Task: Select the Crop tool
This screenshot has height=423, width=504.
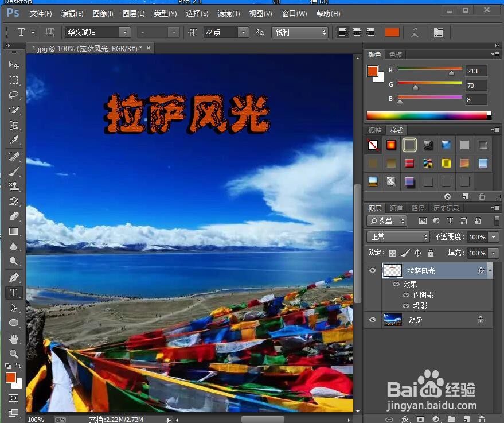Action: (x=13, y=125)
